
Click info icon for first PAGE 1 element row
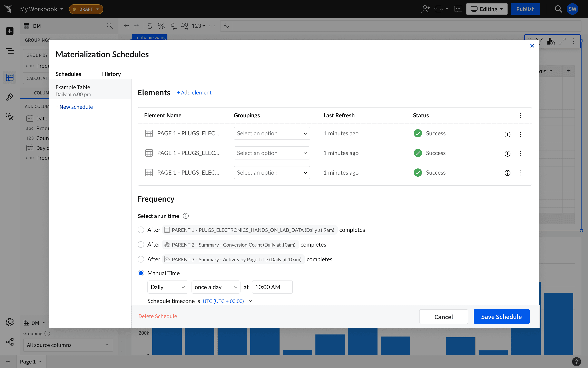507,134
